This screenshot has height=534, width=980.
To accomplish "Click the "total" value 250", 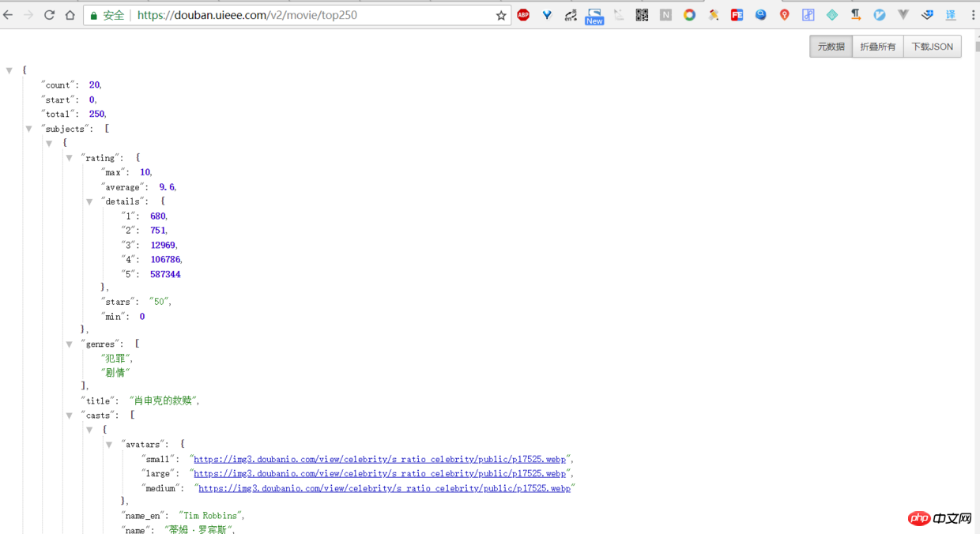I will click(96, 115).
